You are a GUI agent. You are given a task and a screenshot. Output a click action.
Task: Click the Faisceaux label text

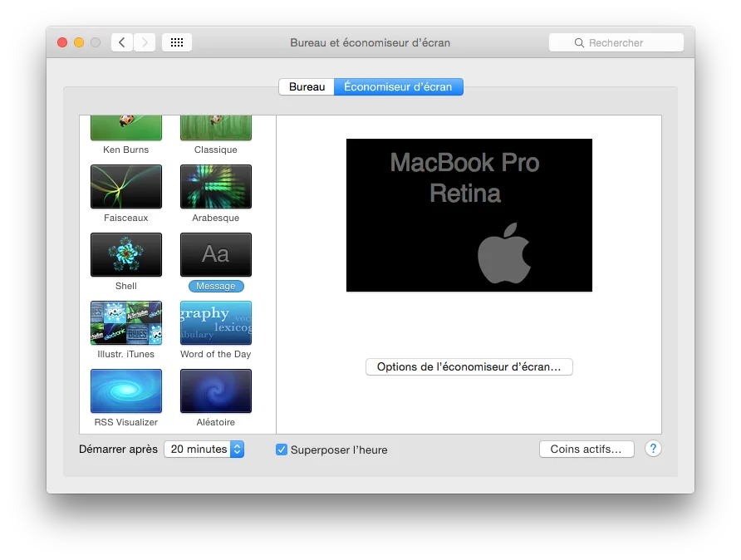(126, 218)
